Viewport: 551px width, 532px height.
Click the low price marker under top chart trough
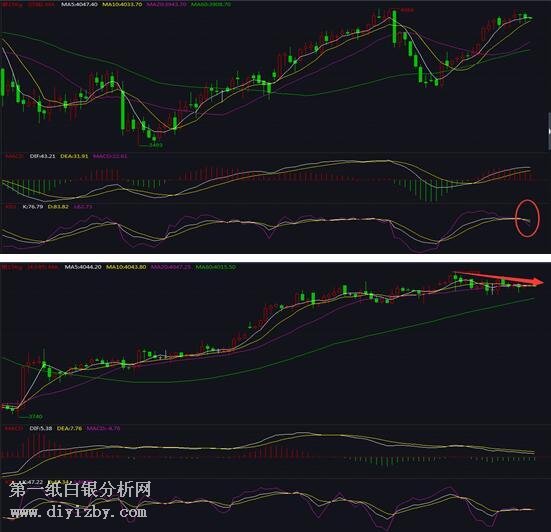tap(156, 144)
